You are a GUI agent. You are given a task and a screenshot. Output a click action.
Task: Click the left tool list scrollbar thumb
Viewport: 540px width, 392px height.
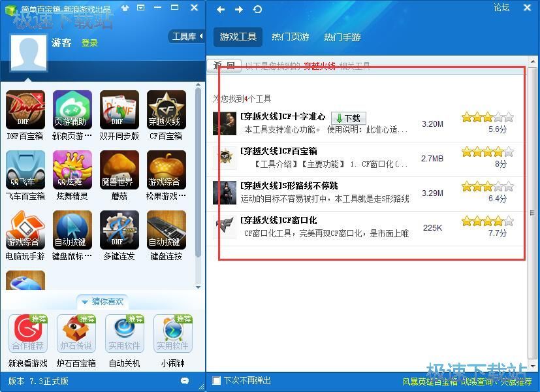point(198,172)
